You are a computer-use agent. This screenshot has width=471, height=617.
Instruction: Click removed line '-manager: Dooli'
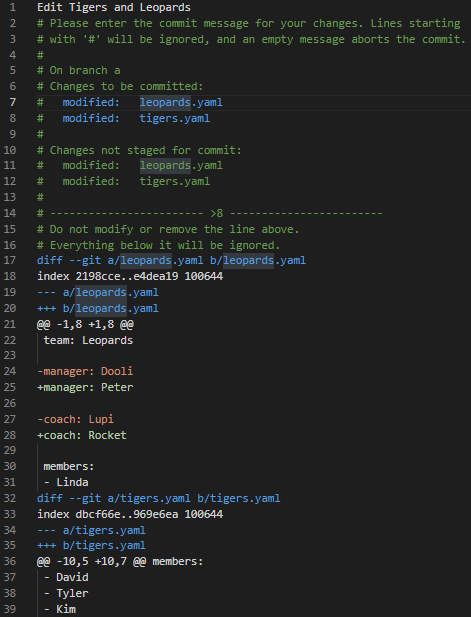coord(85,371)
